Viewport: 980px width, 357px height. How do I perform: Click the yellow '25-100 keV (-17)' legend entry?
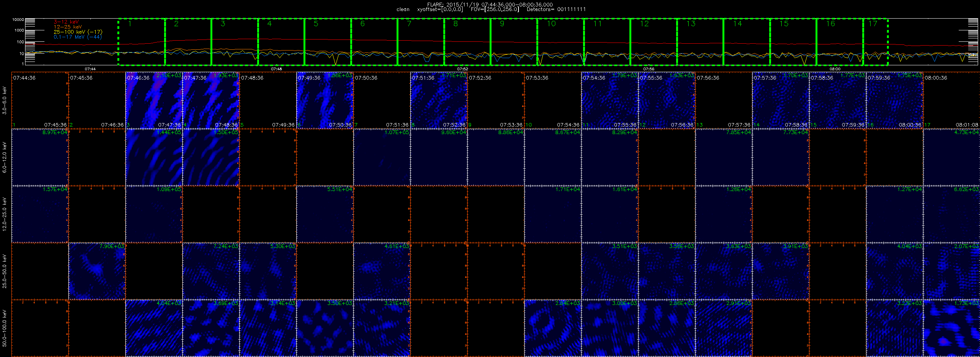[78, 32]
